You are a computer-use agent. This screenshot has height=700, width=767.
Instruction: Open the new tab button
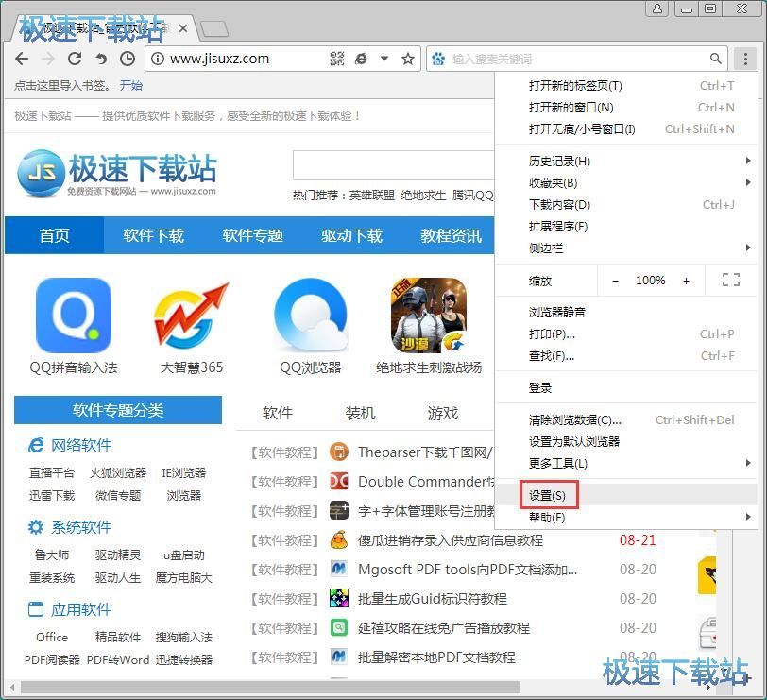(x=214, y=28)
